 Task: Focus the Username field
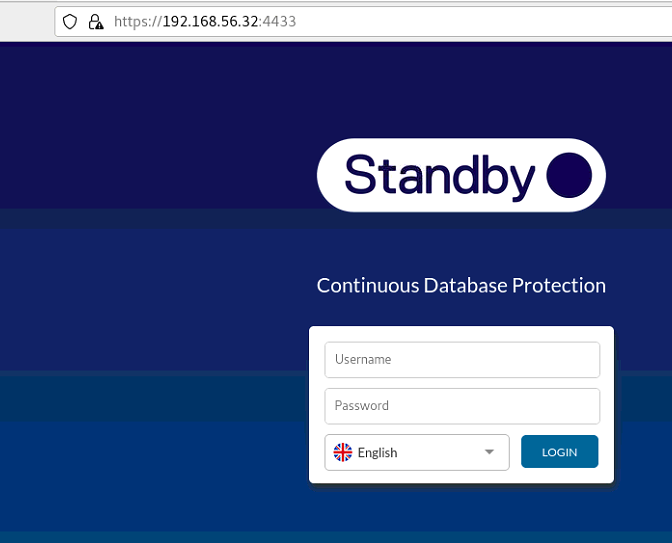[462, 360]
